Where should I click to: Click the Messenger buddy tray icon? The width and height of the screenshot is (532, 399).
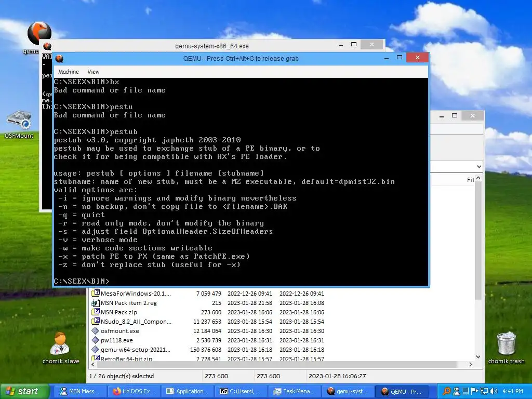coord(457,391)
